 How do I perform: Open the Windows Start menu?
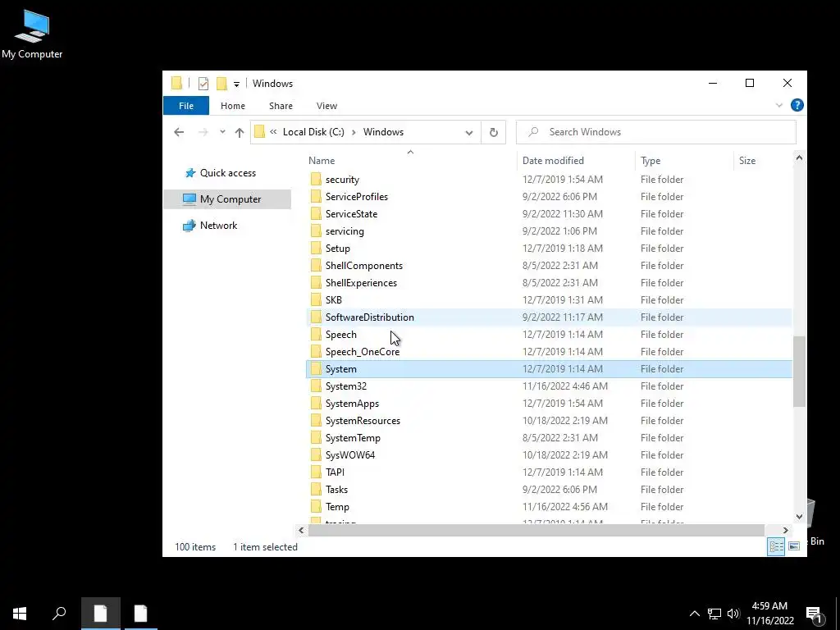[20, 614]
